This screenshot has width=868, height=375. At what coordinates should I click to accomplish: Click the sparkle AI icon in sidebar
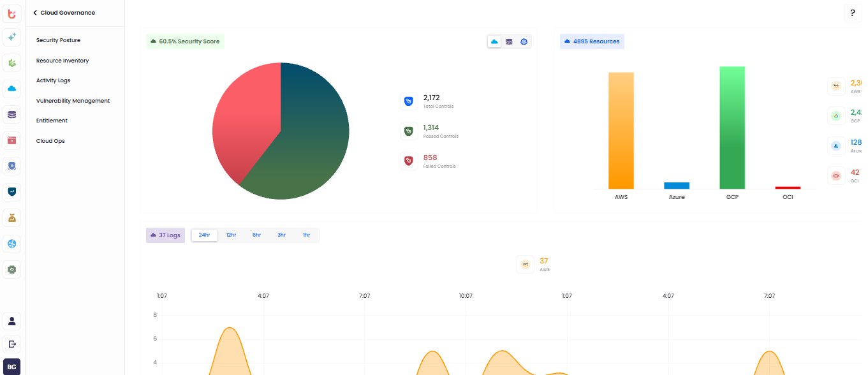click(x=11, y=38)
